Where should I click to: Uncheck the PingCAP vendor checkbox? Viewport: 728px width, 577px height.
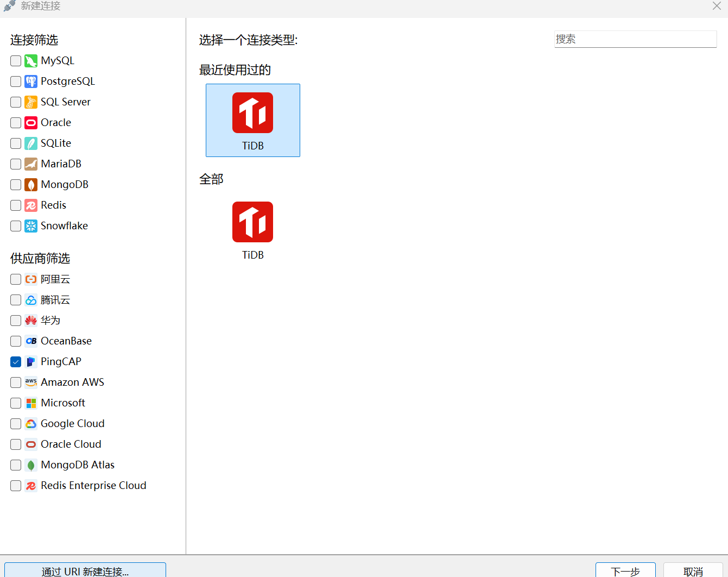pyautogui.click(x=16, y=362)
